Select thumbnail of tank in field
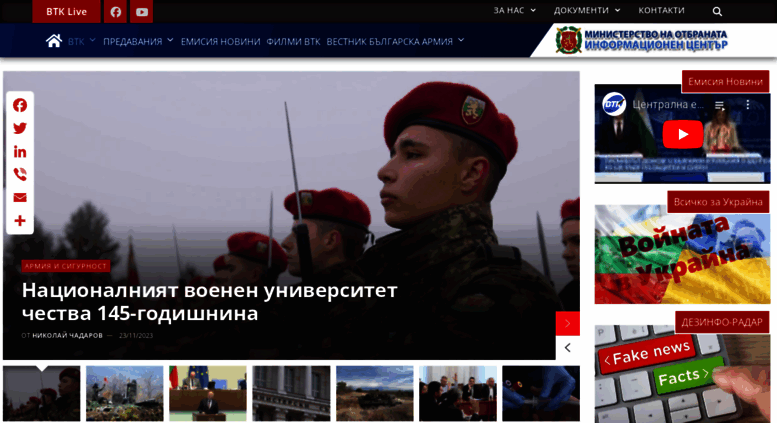The image size is (777, 423). (375, 394)
